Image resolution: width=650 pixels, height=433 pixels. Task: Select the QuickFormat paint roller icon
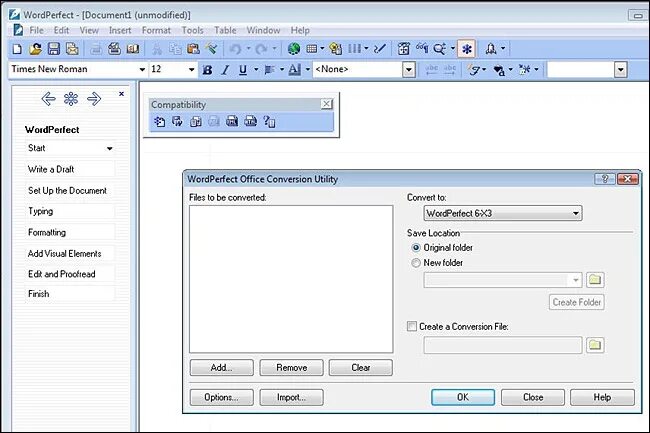pyautogui.click(x=211, y=49)
